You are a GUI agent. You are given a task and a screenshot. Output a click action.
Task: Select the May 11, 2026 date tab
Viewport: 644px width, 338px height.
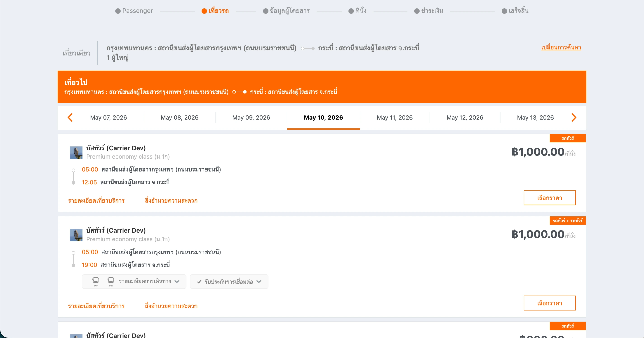click(395, 118)
